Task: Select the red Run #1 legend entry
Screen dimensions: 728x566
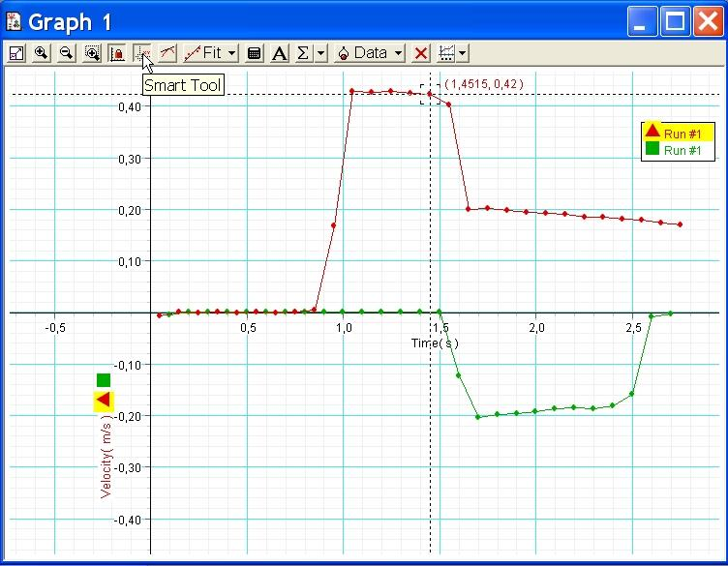Action: pos(678,134)
